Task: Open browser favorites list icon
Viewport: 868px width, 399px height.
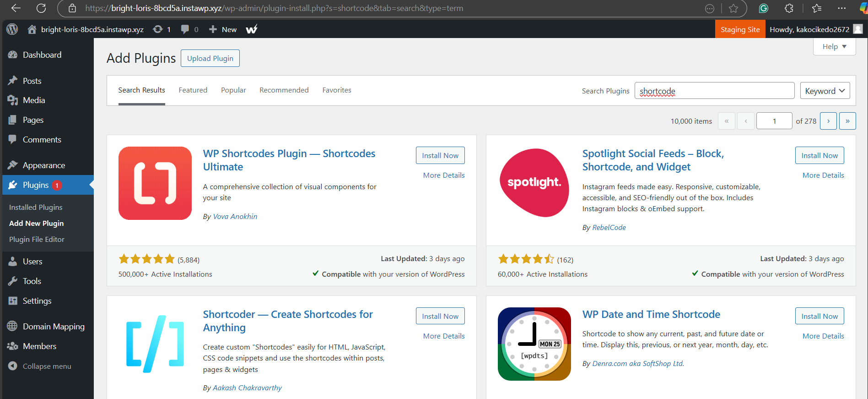Action: click(x=817, y=8)
